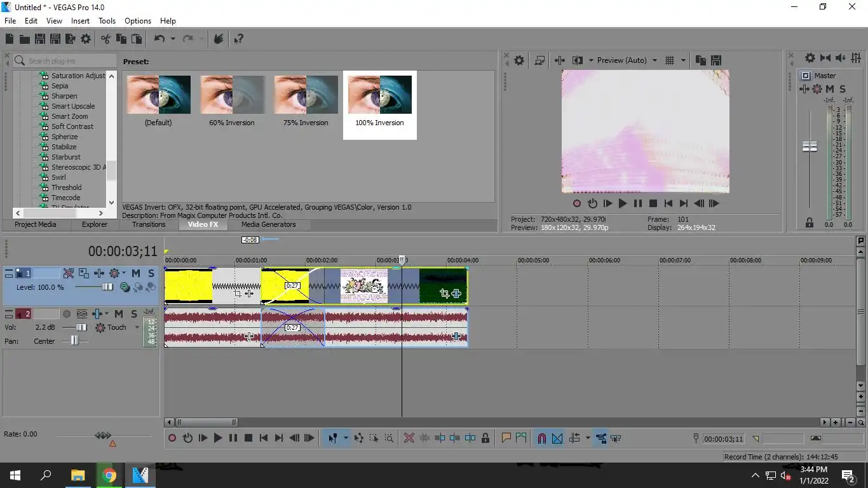Solo video track 1
The height and width of the screenshot is (488, 868).
coord(151,273)
